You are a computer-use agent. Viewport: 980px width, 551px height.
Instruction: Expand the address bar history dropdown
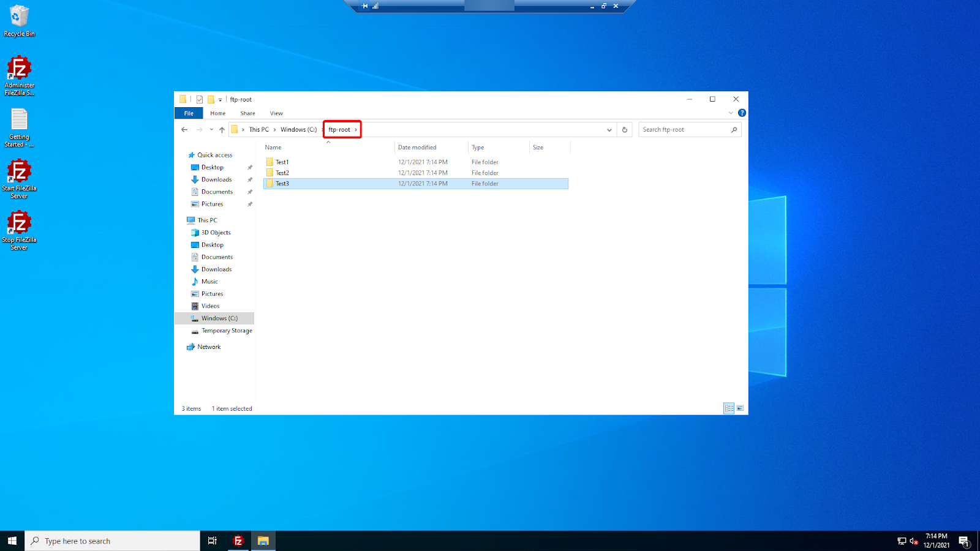[x=609, y=130]
